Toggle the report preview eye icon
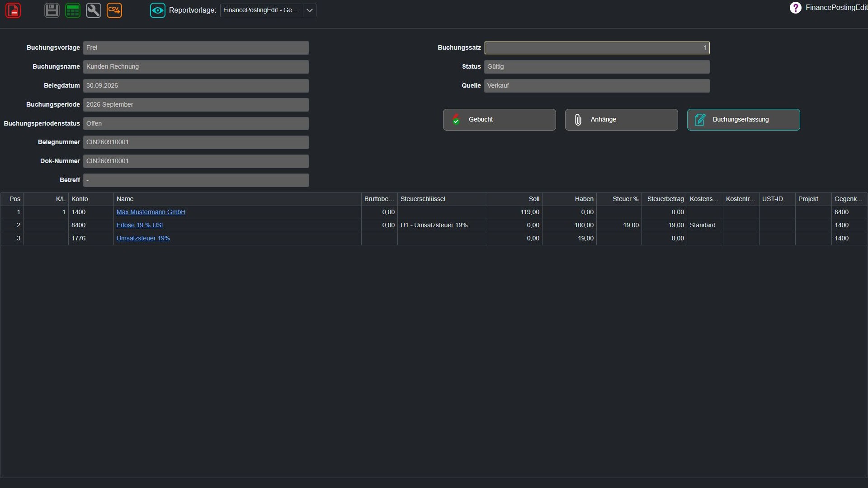Viewport: 868px width, 488px height. (x=158, y=10)
